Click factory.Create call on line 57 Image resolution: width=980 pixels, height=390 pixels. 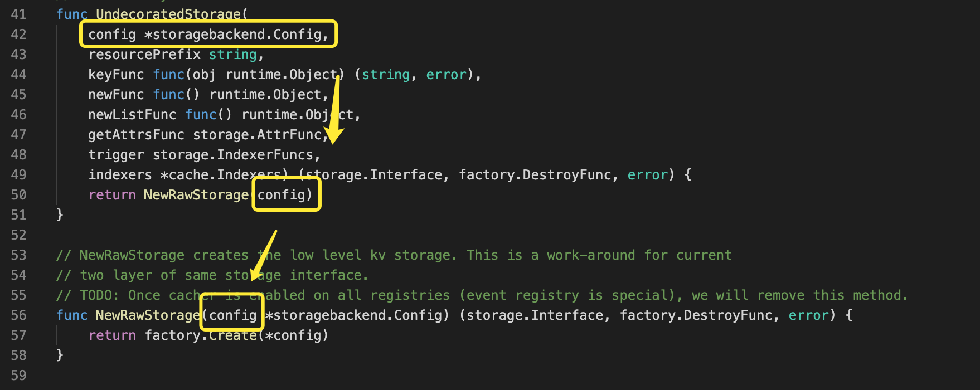[201, 335]
